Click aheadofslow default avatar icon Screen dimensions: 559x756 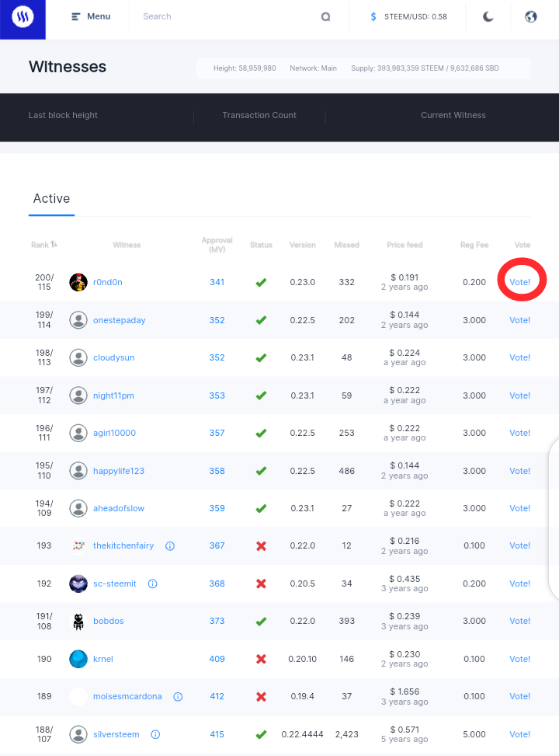click(78, 508)
